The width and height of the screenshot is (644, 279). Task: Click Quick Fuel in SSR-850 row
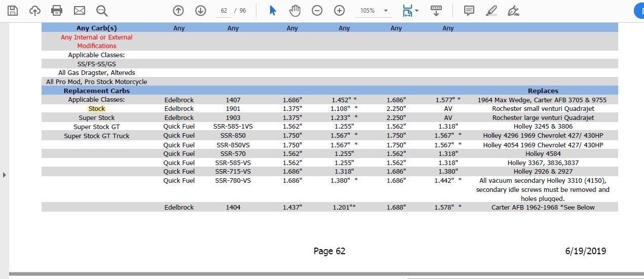pyautogui.click(x=179, y=136)
